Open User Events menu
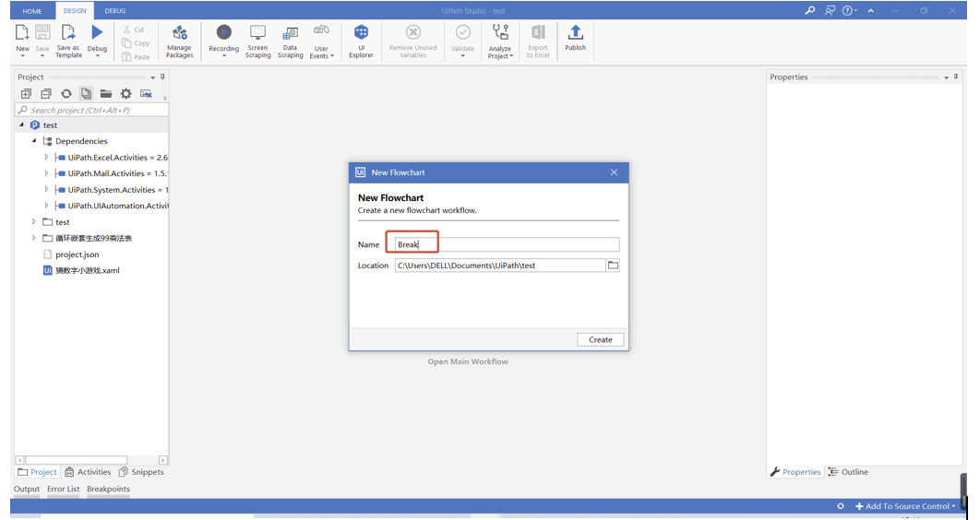 tap(321, 41)
